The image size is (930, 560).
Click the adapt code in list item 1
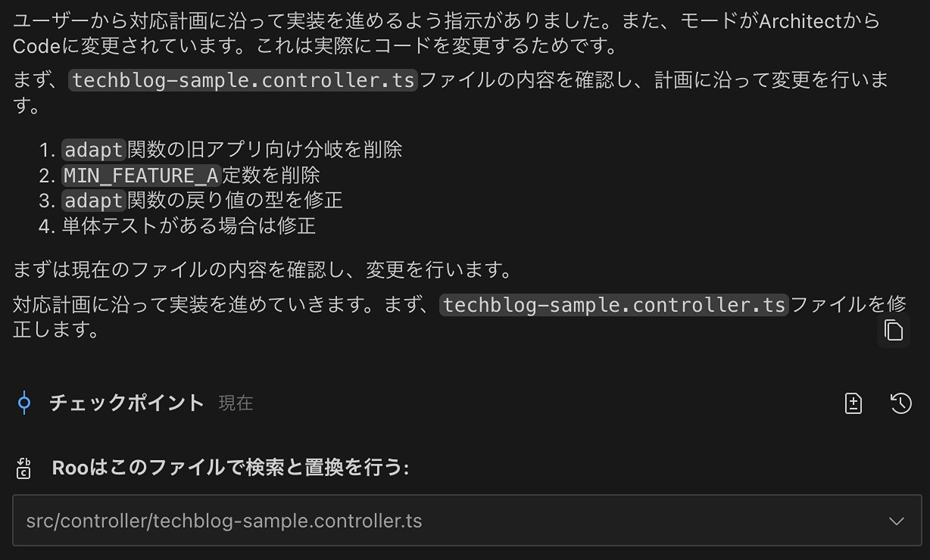point(93,149)
